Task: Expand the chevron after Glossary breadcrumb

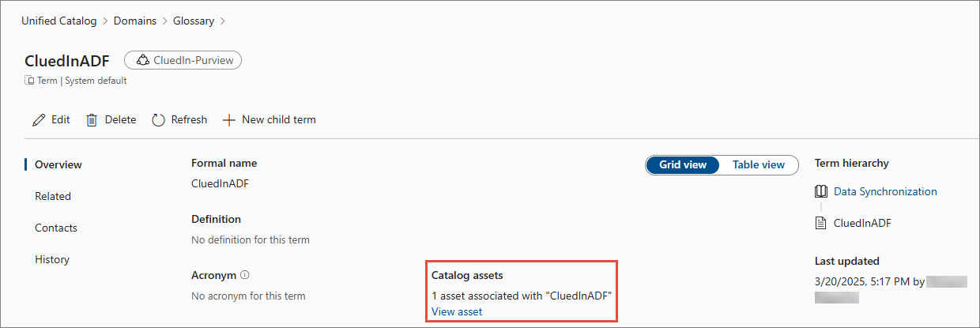Action: click(222, 21)
